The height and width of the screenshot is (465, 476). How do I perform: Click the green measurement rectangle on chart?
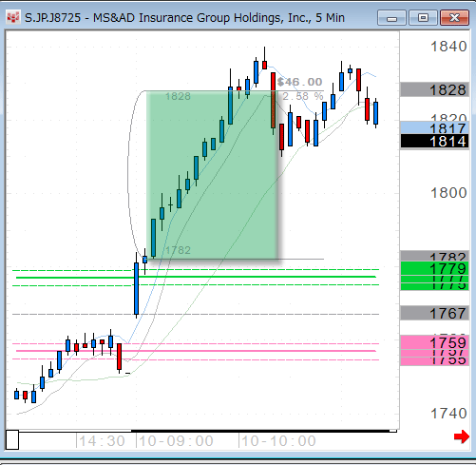click(x=212, y=175)
